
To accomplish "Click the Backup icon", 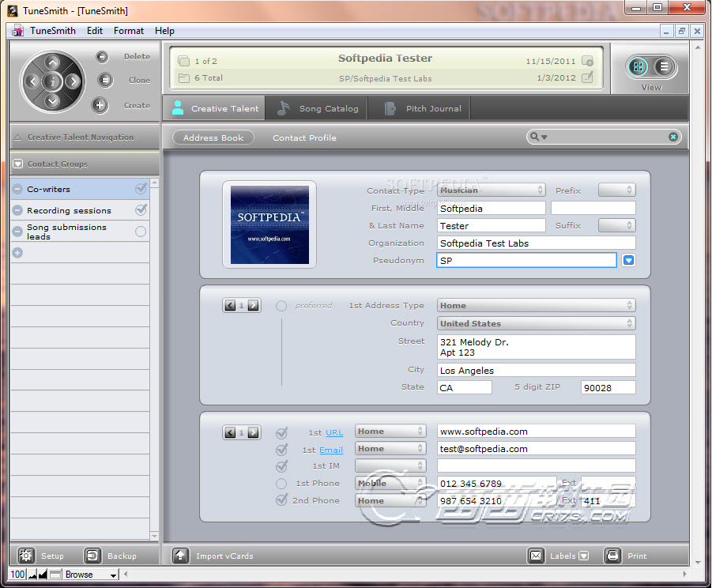I will (x=92, y=556).
